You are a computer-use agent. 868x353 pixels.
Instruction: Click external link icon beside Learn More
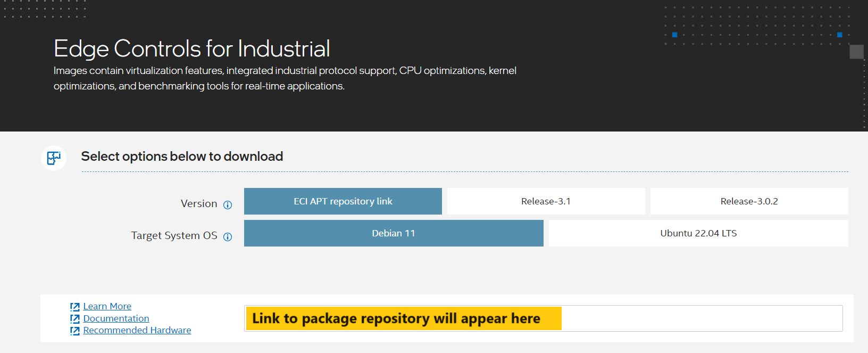[75, 307]
